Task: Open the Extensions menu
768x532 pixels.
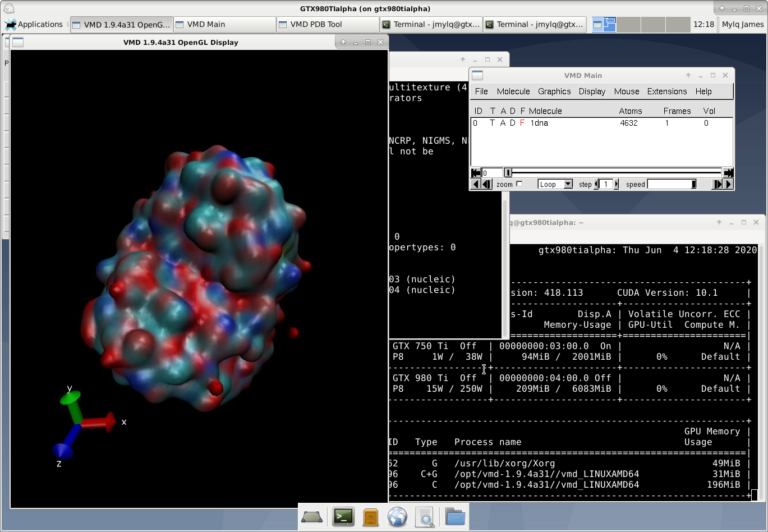Action: coord(667,91)
